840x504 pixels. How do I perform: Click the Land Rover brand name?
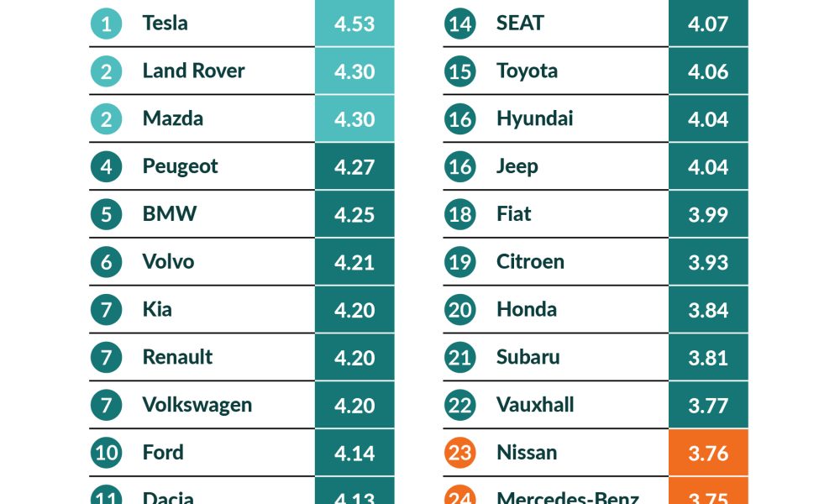[193, 71]
